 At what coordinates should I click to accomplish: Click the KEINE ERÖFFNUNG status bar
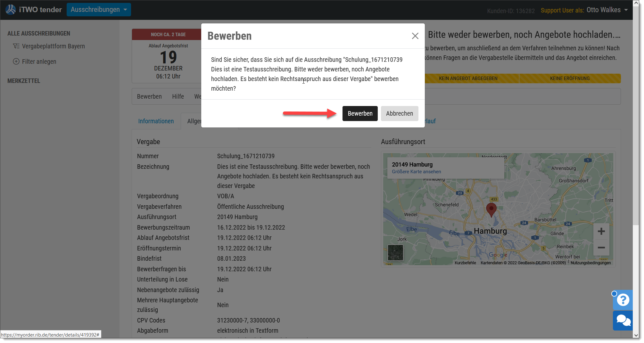point(570,78)
